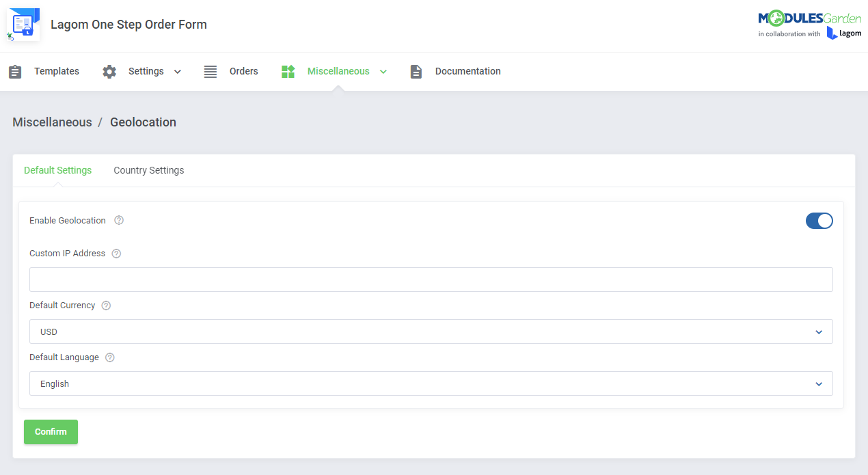Click the Templates clipboard icon
This screenshot has width=868, height=475.
pyautogui.click(x=15, y=71)
